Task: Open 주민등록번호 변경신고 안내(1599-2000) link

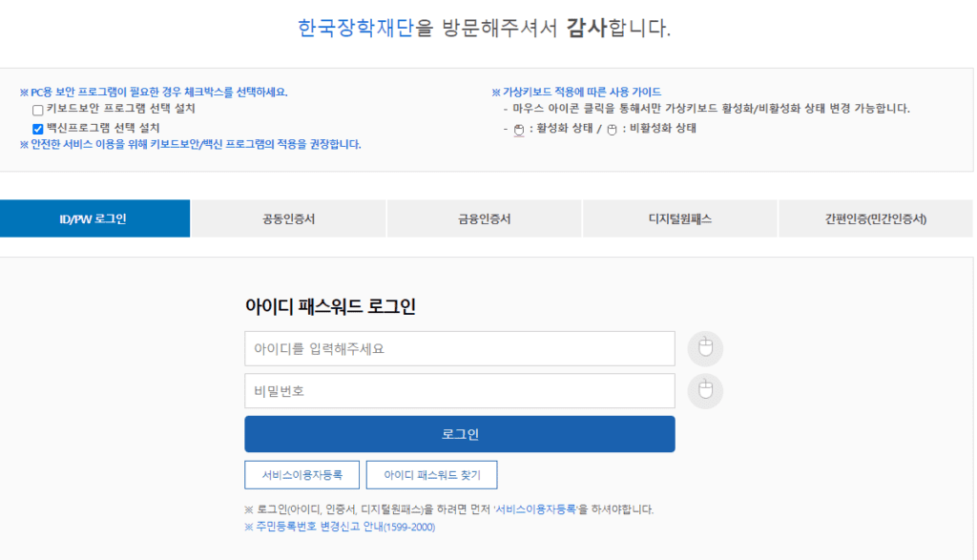Action: click(341, 527)
